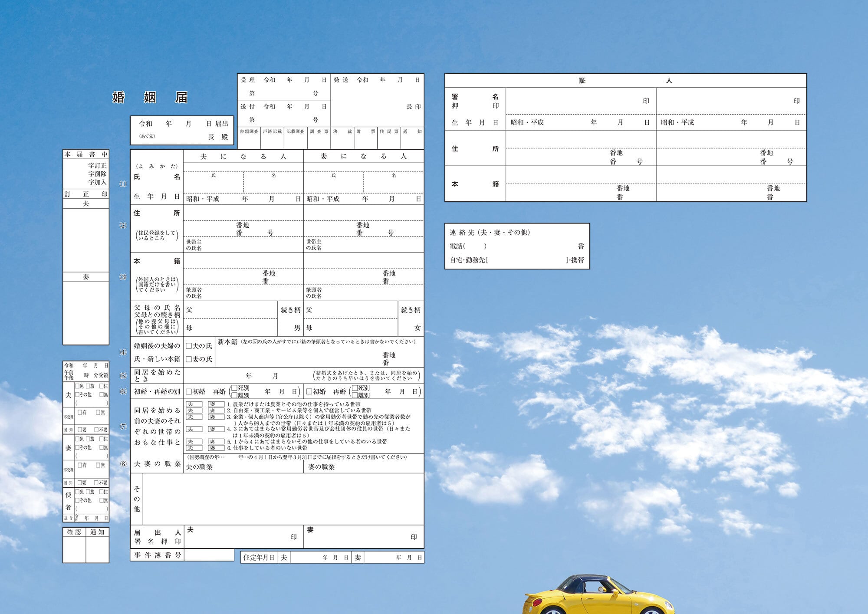
Task: Click the 夫の職業 occupation field
Action: pos(243,467)
